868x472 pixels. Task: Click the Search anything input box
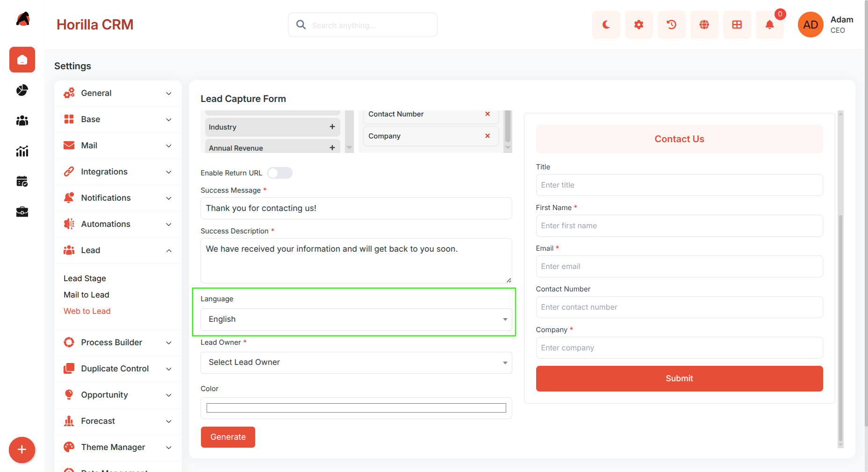coord(363,25)
